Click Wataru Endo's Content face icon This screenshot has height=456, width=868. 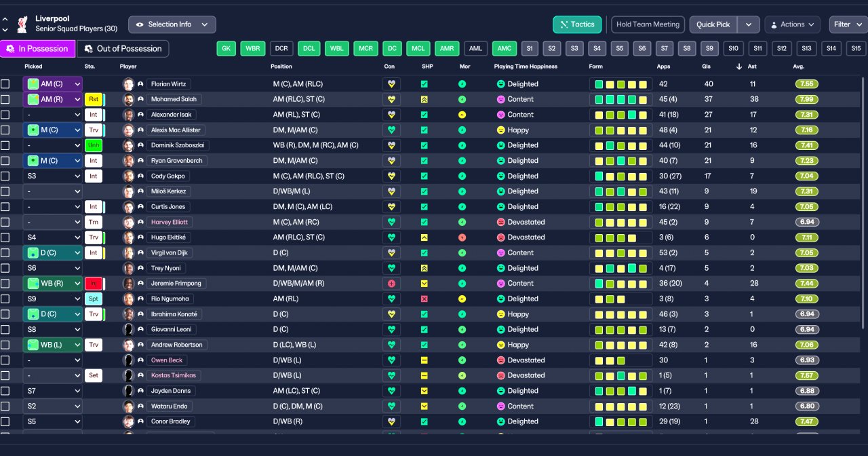point(501,406)
